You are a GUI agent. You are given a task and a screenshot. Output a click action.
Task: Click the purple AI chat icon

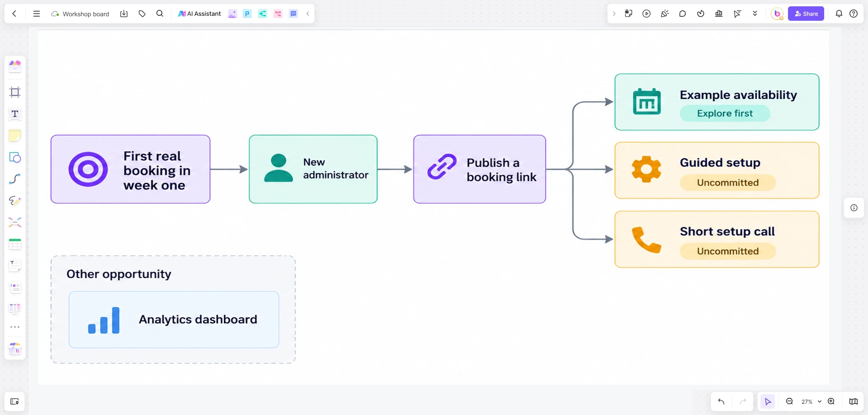click(x=293, y=14)
